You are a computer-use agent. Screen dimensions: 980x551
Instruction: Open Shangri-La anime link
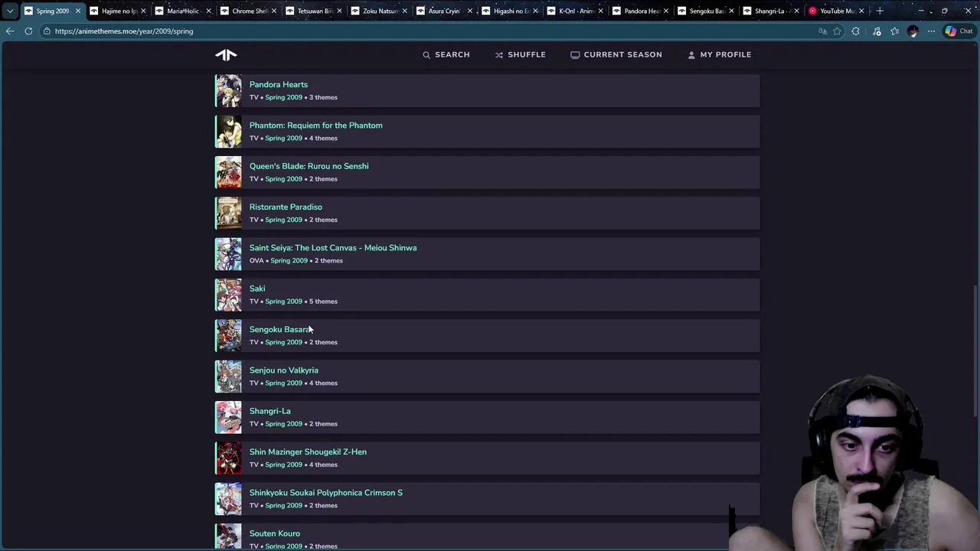click(269, 411)
